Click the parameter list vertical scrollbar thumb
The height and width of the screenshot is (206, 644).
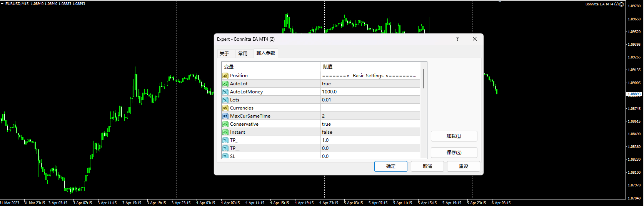point(424,78)
